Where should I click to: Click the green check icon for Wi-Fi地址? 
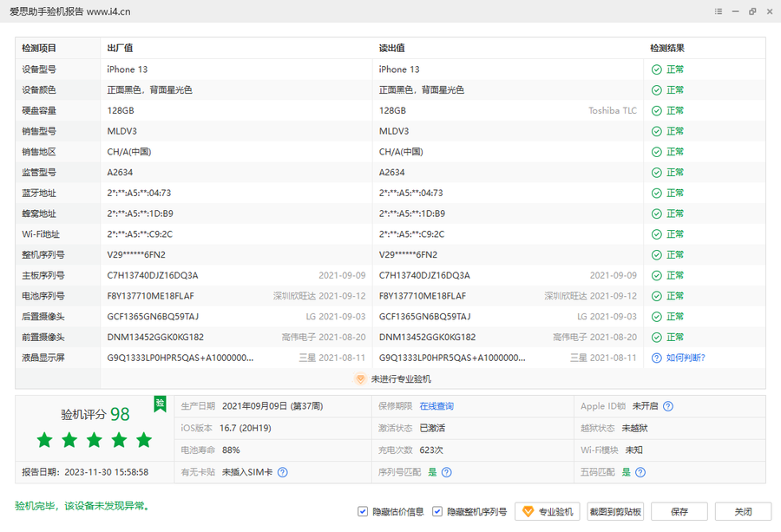click(x=657, y=234)
